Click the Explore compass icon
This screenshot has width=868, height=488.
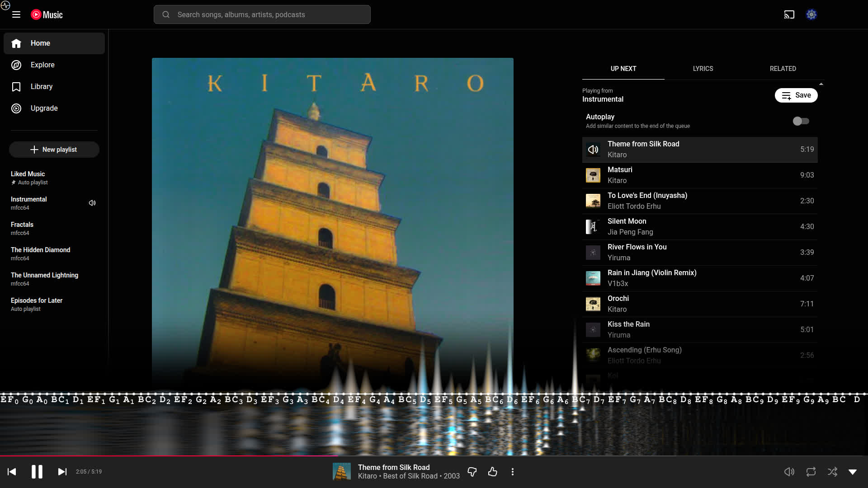tap(16, 65)
